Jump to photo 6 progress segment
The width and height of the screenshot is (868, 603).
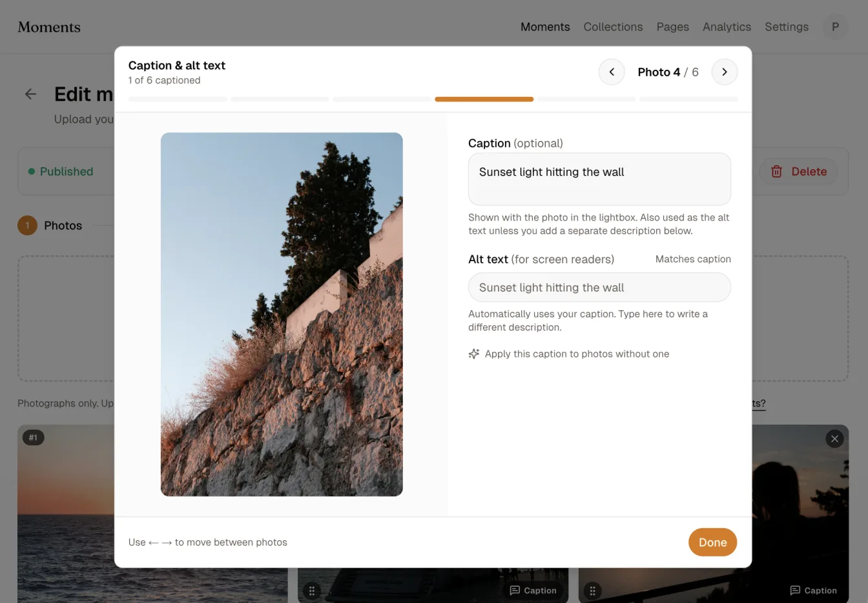click(688, 100)
